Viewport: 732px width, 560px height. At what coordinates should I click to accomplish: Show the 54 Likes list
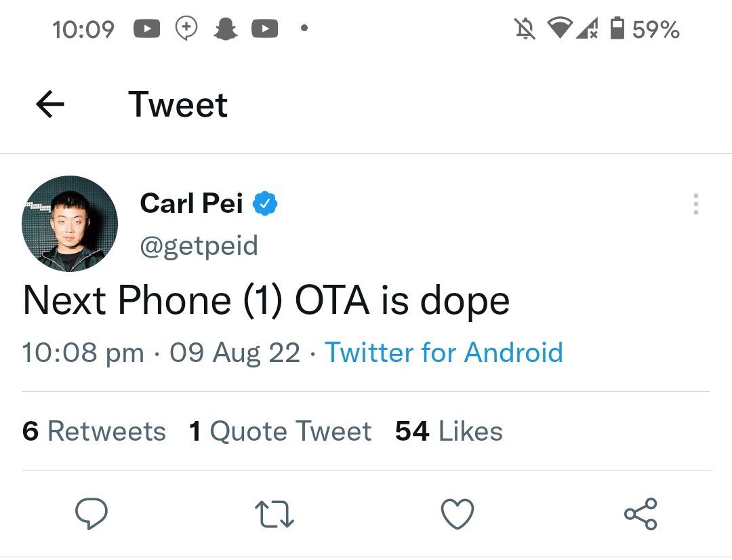tap(449, 431)
